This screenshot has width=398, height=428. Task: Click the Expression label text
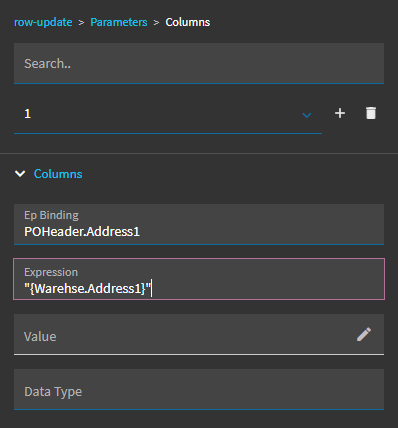tap(51, 272)
